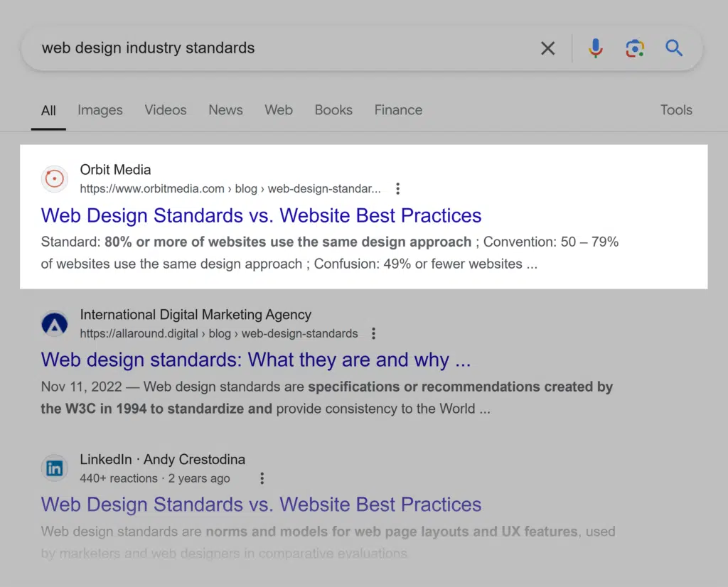The image size is (728, 587).
Task: Go to the Finance tab
Action: (x=398, y=110)
